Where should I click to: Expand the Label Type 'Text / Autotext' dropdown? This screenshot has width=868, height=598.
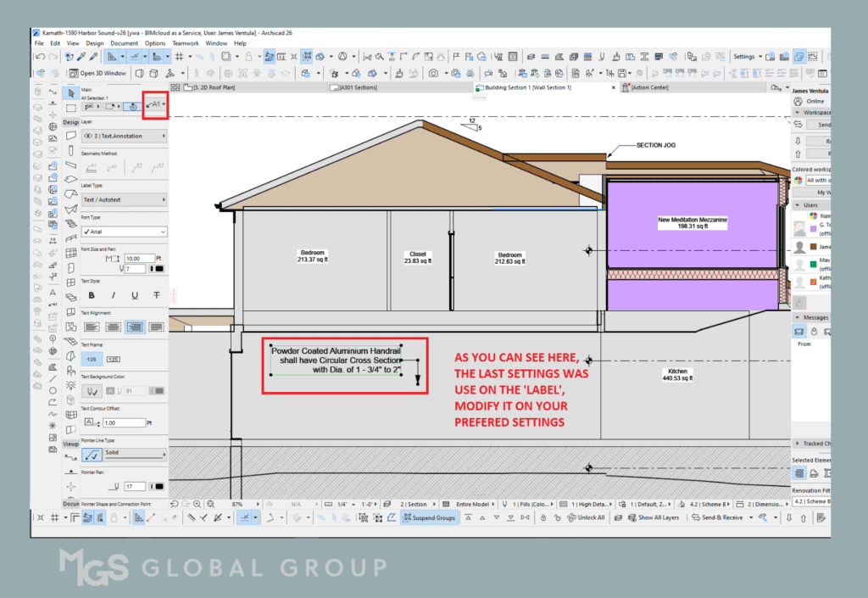click(x=124, y=199)
